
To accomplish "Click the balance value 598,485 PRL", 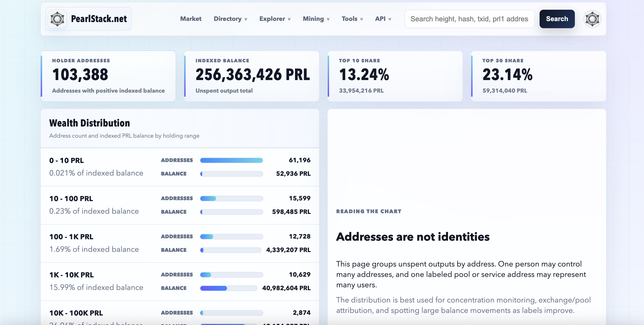I will click(291, 212).
